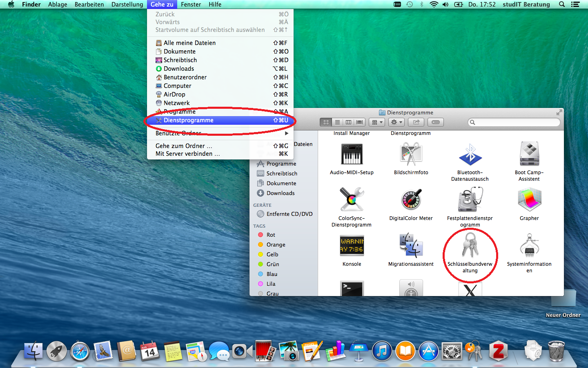The height and width of the screenshot is (368, 588).
Task: Toggle Bluetooth icon in menu bar
Action: 422,4
